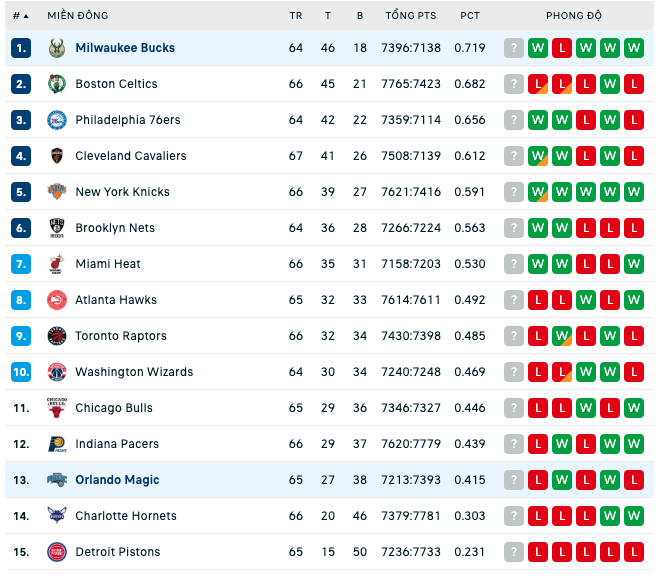This screenshot has height=576, width=659.
Task: Click the MIỀN ĐÔNG conference header
Action: coord(78,16)
